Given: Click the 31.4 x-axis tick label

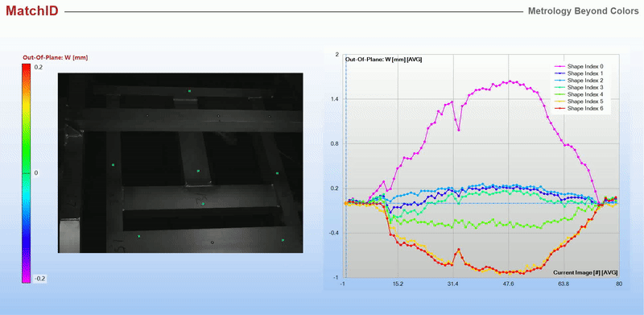Looking at the screenshot, I should tap(453, 284).
